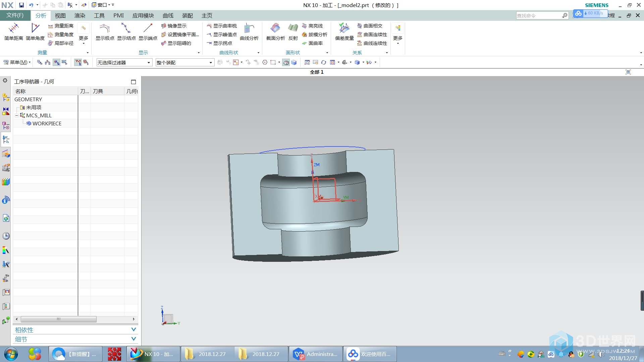Select WORKPIECE in the geometry navigator
The image size is (644, 362).
pos(47,123)
